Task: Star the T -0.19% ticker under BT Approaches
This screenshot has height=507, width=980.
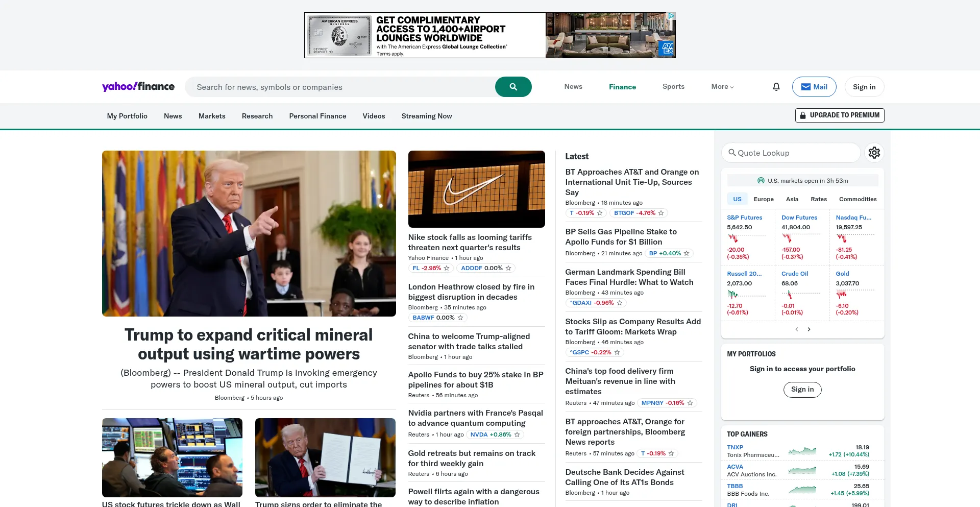Action: [600, 213]
